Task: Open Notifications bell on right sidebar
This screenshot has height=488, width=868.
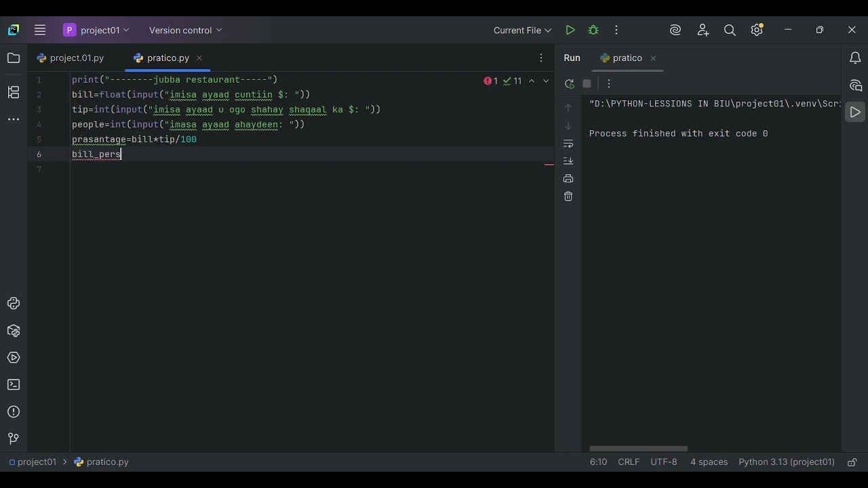Action: [855, 58]
